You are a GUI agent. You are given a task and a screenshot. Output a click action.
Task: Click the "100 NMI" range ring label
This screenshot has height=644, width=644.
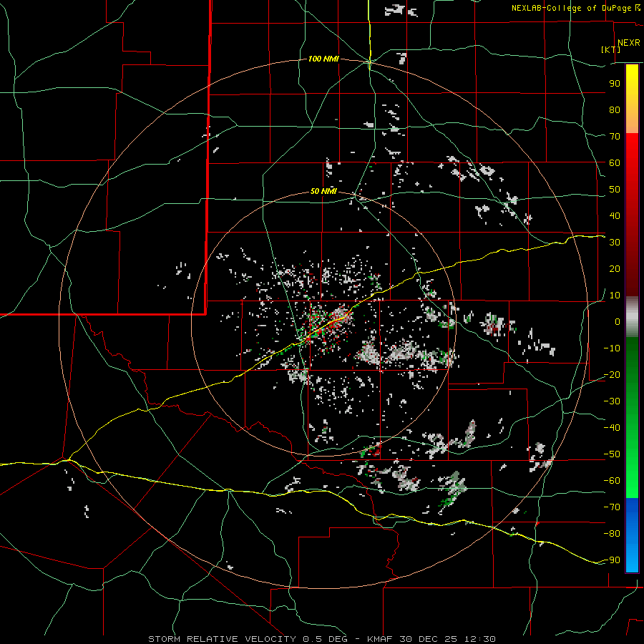coord(323,59)
